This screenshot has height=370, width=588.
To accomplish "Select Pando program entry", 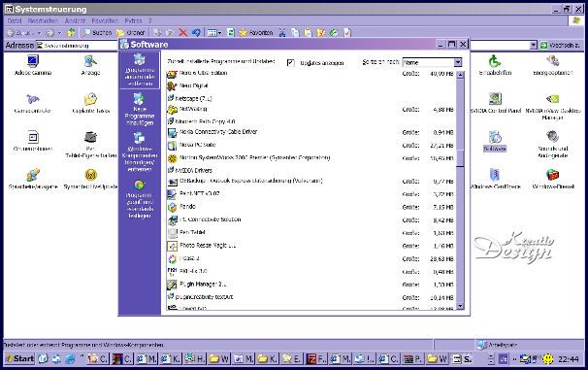I will 187,207.
